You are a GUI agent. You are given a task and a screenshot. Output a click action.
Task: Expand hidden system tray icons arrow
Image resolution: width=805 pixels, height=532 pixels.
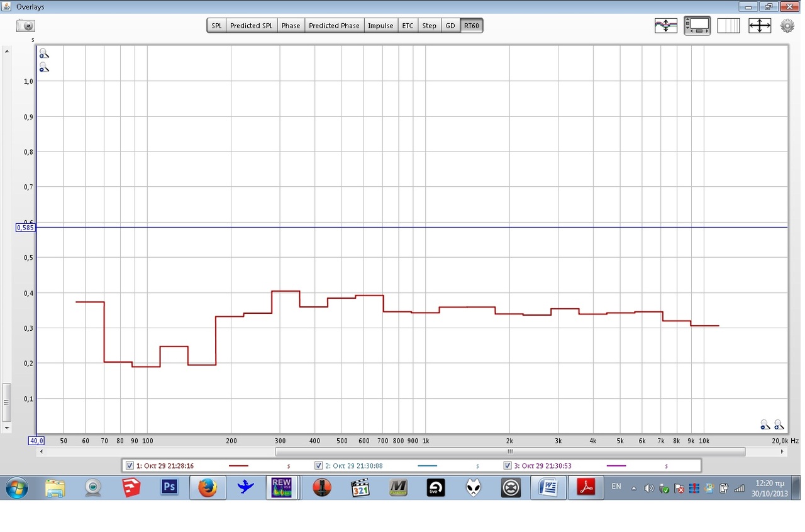[633, 488]
